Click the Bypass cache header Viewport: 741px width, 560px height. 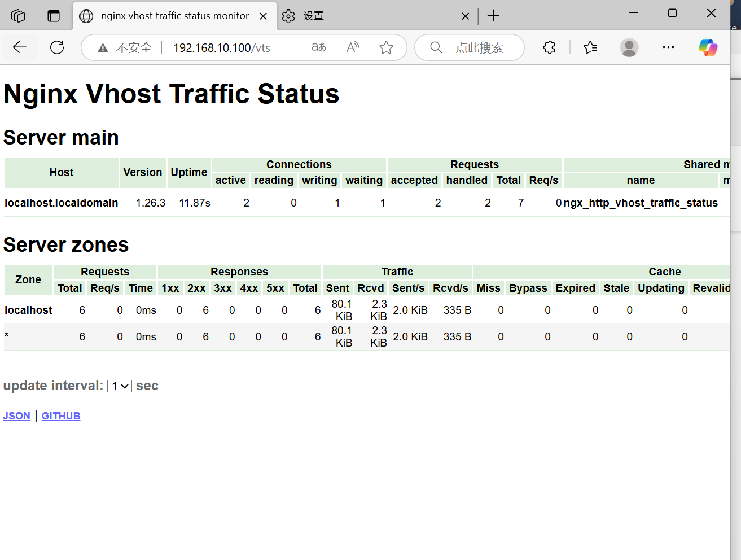click(528, 288)
